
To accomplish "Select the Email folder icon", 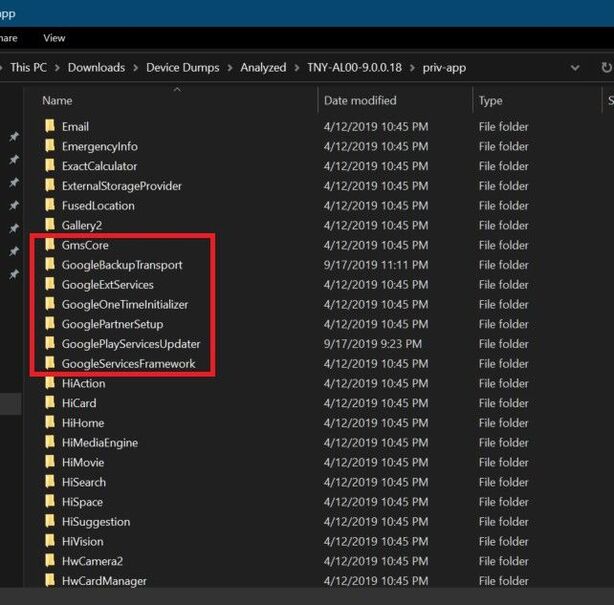I will (x=50, y=127).
